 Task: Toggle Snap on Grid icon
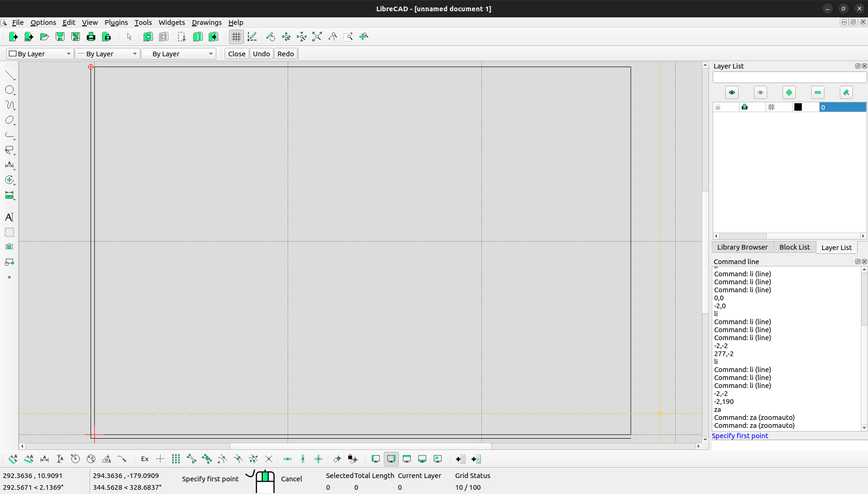(176, 459)
